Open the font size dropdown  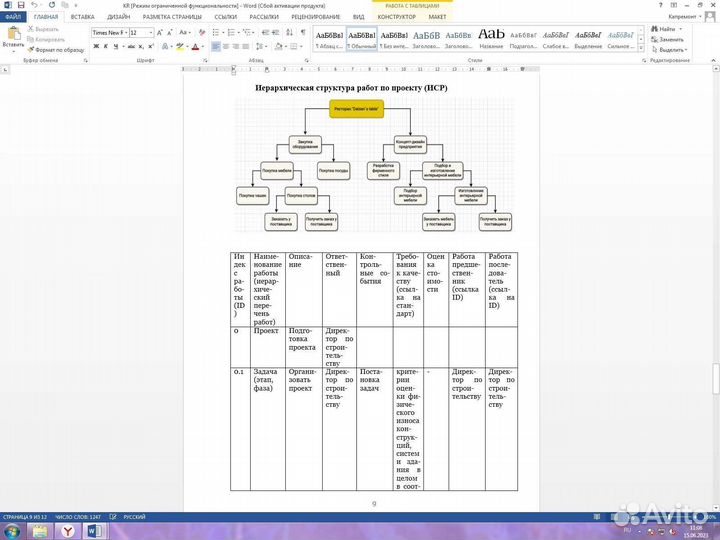coord(139,32)
